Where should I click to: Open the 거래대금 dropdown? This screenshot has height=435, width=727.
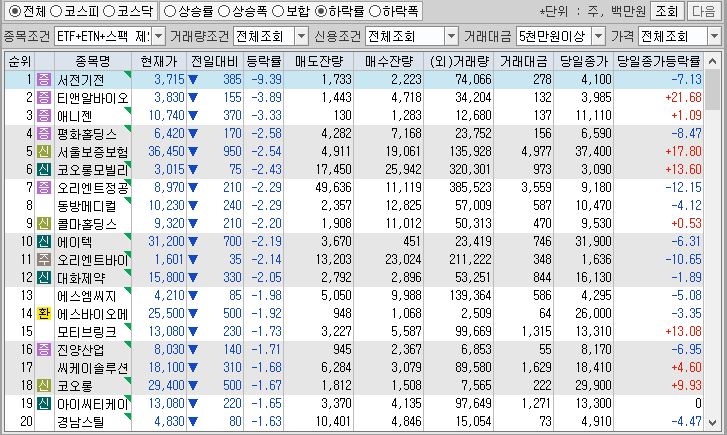pyautogui.click(x=599, y=36)
